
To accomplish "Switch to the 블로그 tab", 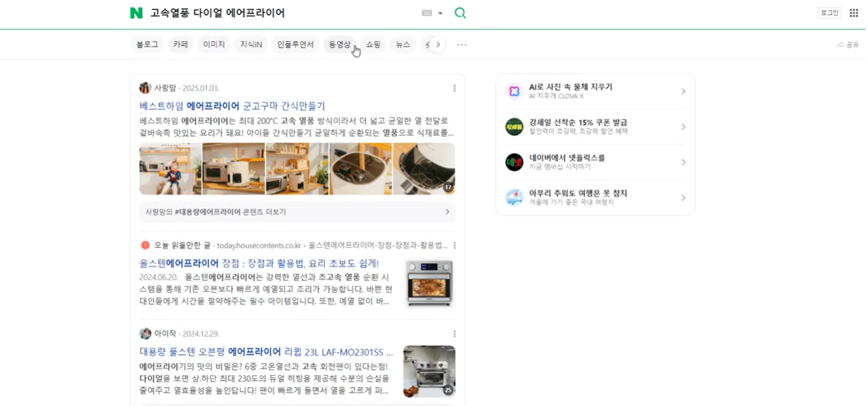I will 147,45.
